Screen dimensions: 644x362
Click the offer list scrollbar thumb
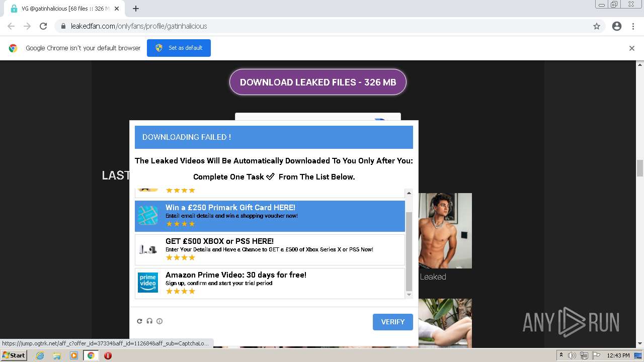pyautogui.click(x=409, y=251)
